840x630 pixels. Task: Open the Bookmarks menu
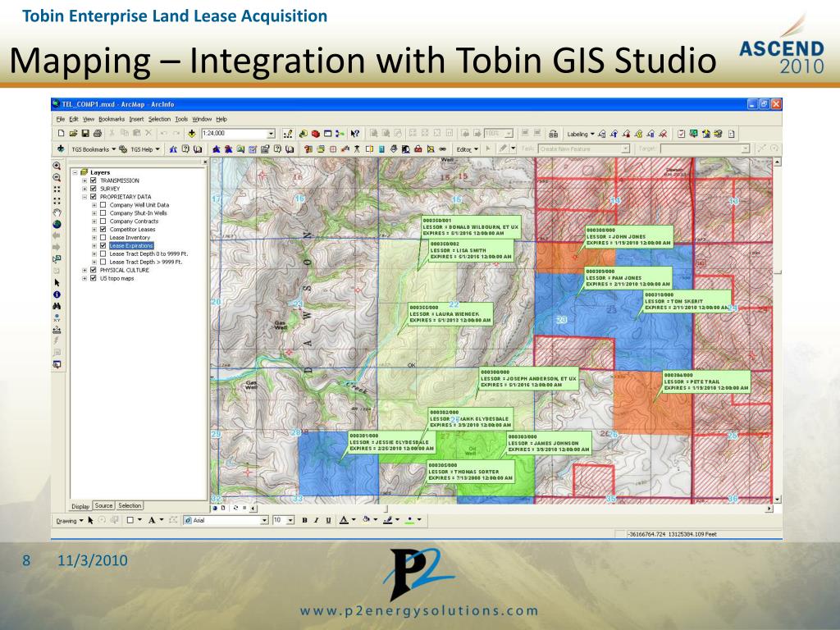(112, 119)
